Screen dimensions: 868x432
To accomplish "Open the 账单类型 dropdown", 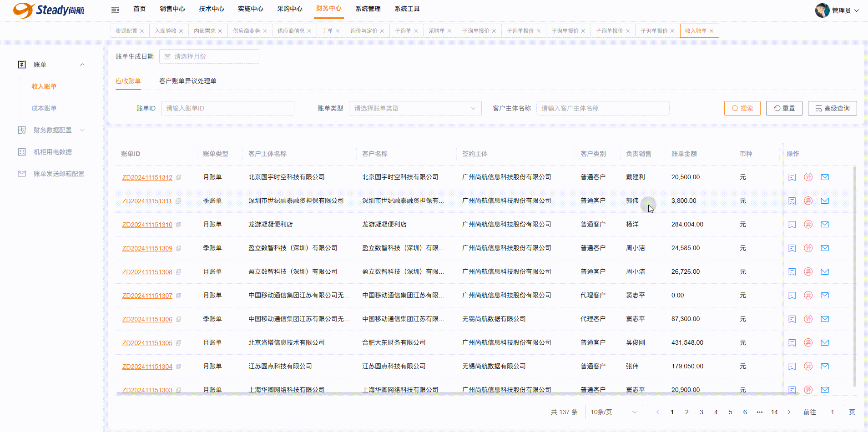I will (x=415, y=108).
